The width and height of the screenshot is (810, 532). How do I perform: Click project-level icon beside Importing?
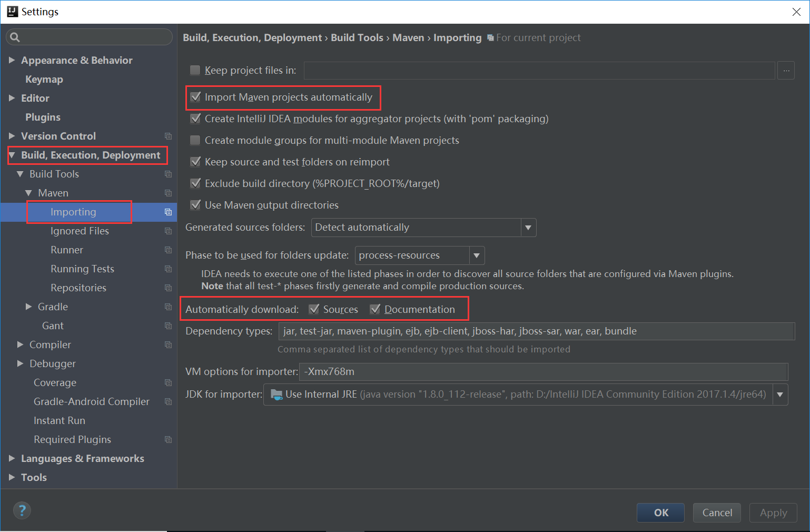[x=168, y=212]
